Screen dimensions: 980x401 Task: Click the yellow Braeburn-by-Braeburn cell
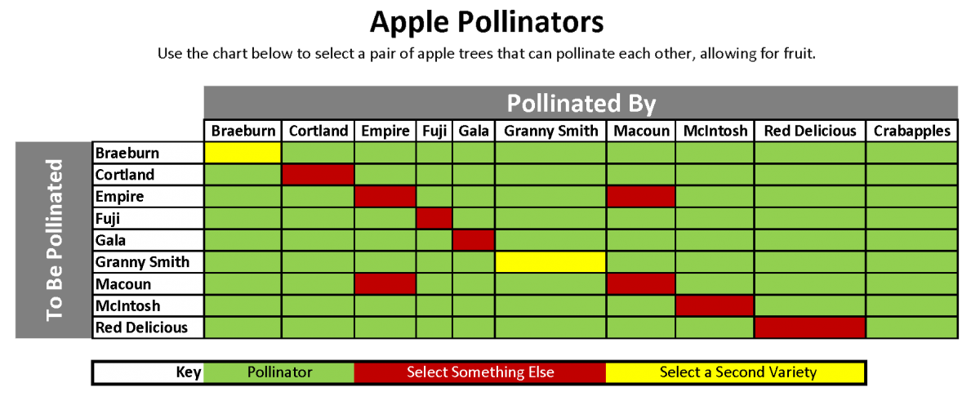click(x=243, y=153)
